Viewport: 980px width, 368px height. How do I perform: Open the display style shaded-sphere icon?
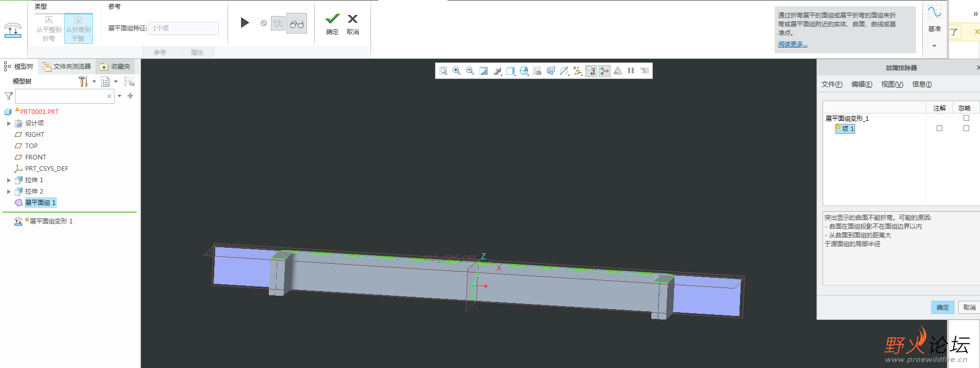497,71
